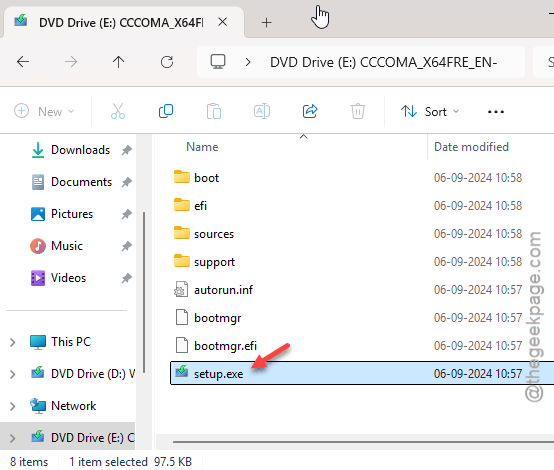Close the DVD Drive (E:) tab
Screen dimensions: 554x470
click(223, 22)
